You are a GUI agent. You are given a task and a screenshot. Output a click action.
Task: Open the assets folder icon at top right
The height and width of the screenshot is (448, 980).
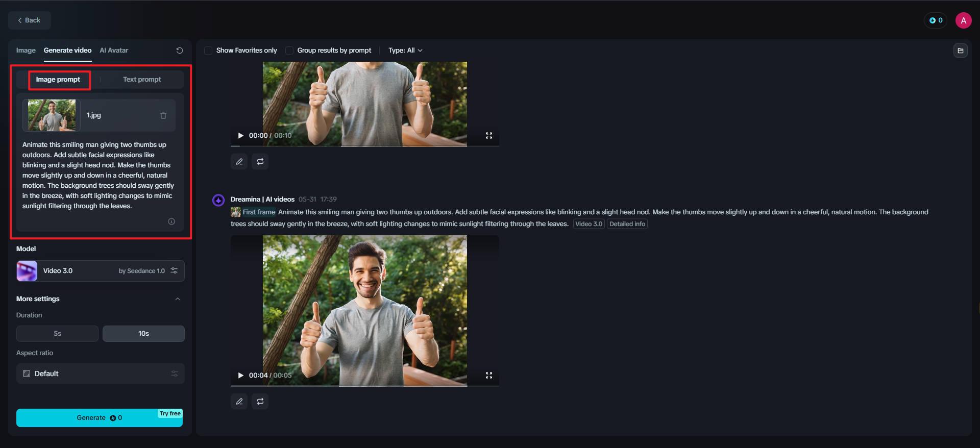click(x=960, y=51)
